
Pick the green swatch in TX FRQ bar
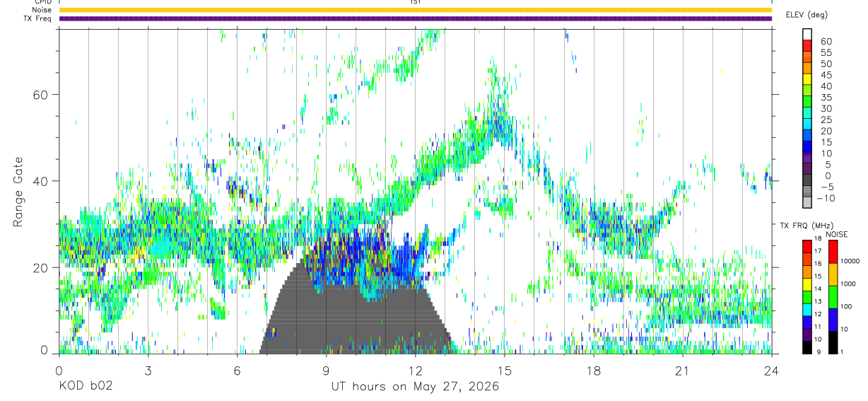(x=807, y=296)
